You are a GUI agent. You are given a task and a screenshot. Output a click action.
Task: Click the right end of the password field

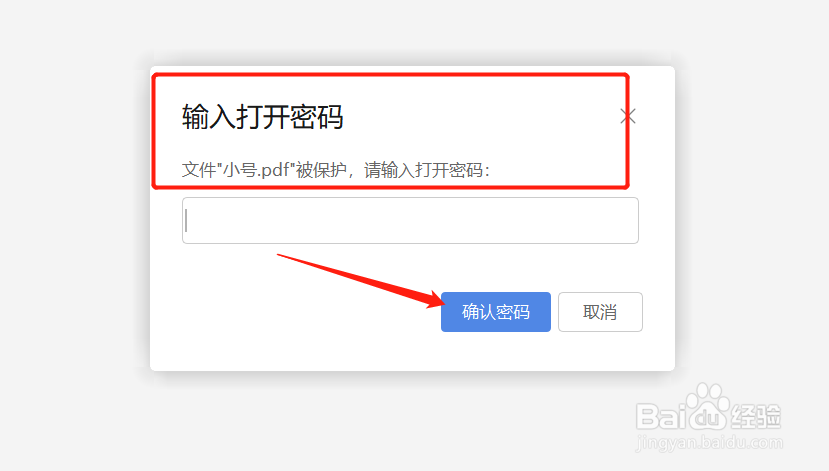click(624, 220)
